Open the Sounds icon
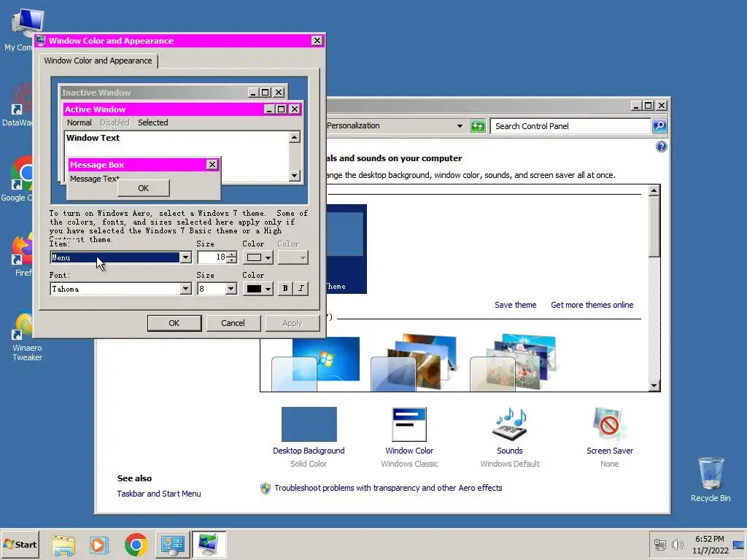The height and width of the screenshot is (560, 747). 509,424
